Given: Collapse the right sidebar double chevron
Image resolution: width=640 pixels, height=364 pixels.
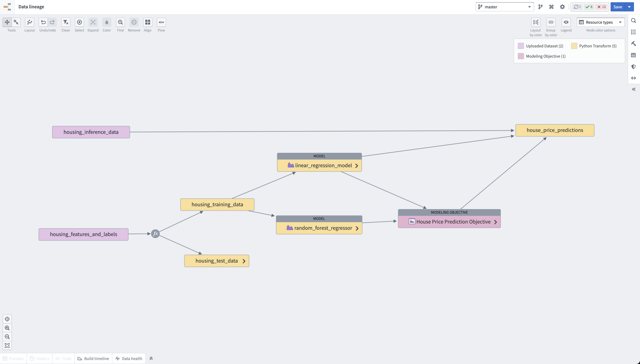Looking at the screenshot, I should [x=634, y=89].
